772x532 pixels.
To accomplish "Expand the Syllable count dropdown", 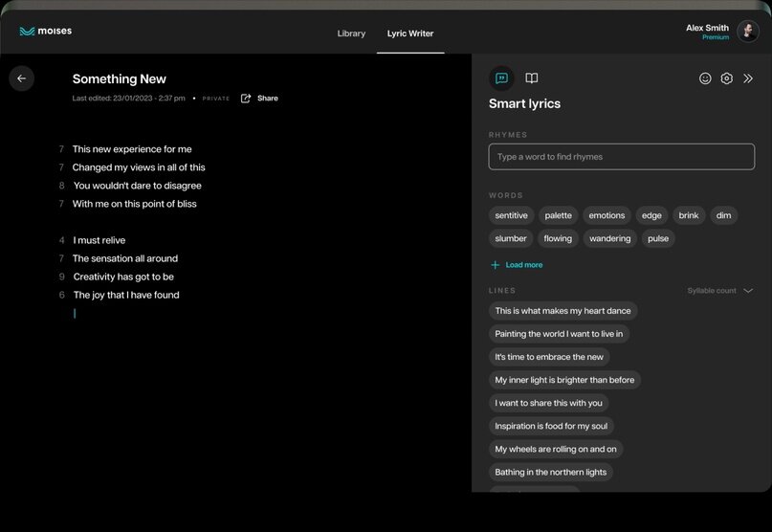I will pos(720,291).
